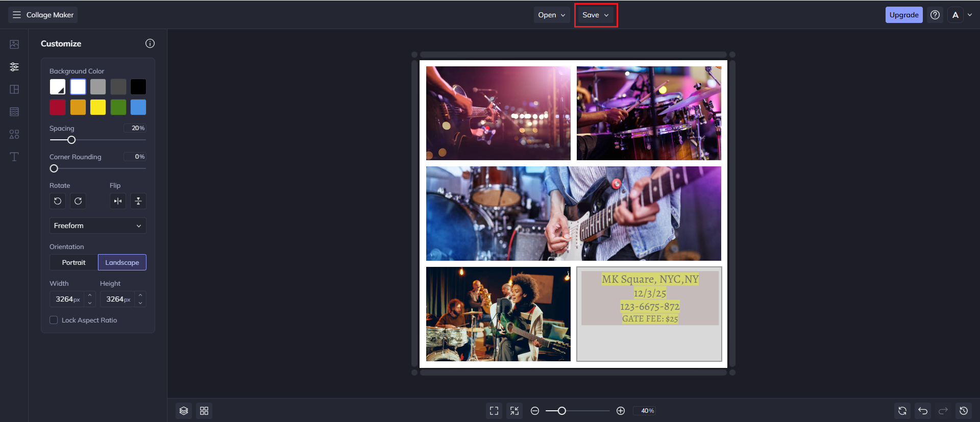Pick the black background swatch
This screenshot has width=980, height=422.
(138, 87)
